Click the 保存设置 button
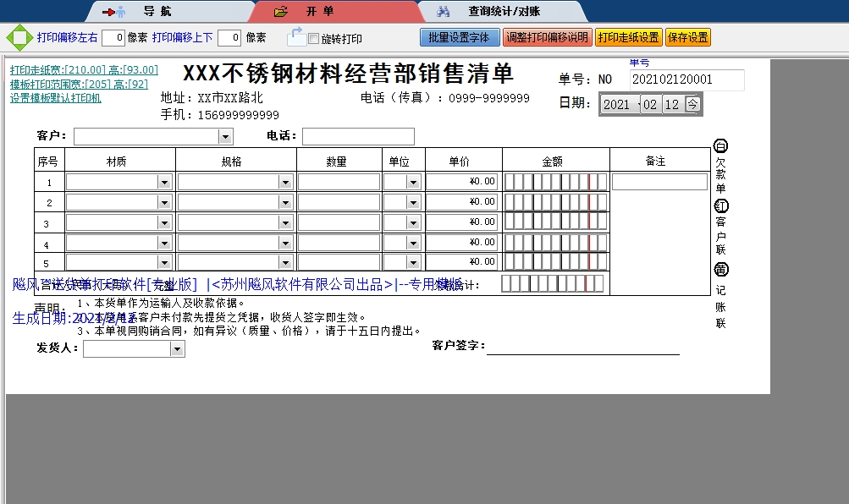Screen dimensions: 849x504 click(687, 36)
